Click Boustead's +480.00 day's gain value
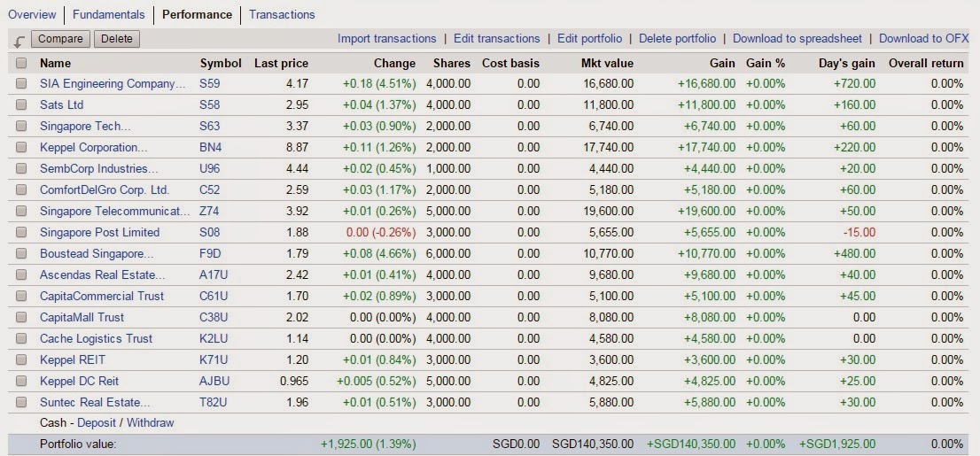The image size is (980, 456). point(855,253)
